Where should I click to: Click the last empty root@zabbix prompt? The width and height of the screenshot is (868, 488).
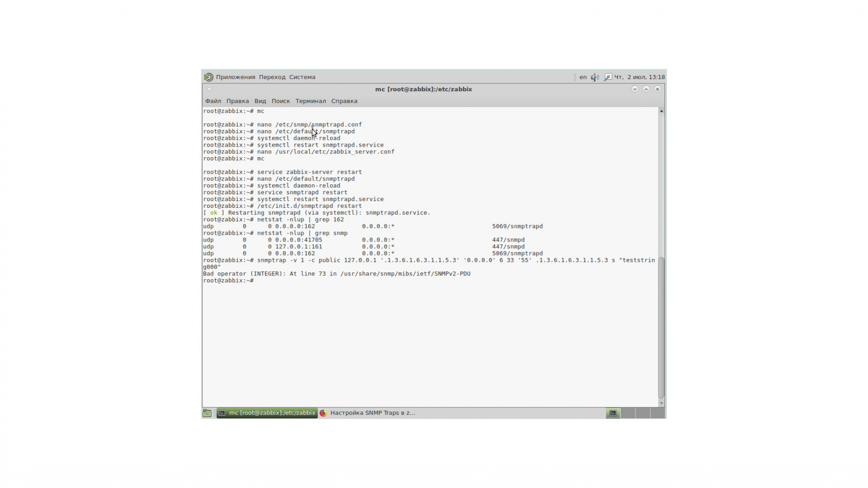pyautogui.click(x=228, y=281)
